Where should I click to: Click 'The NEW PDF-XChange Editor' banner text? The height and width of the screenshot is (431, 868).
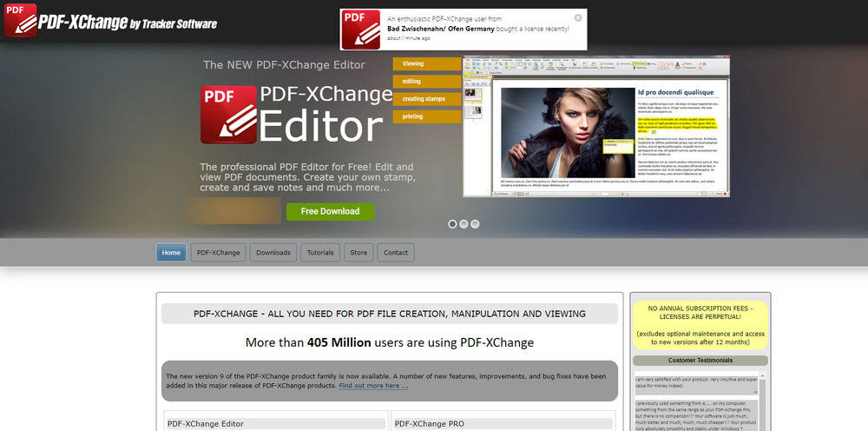[284, 65]
